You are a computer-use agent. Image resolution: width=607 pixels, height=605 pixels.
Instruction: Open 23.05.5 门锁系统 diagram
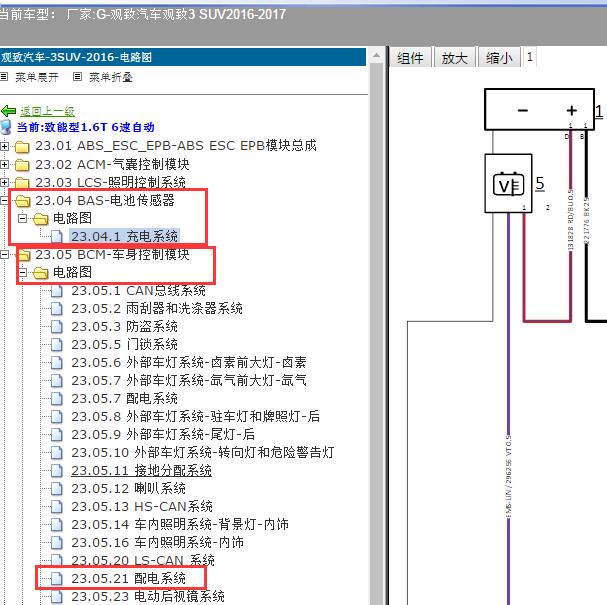click(x=124, y=344)
